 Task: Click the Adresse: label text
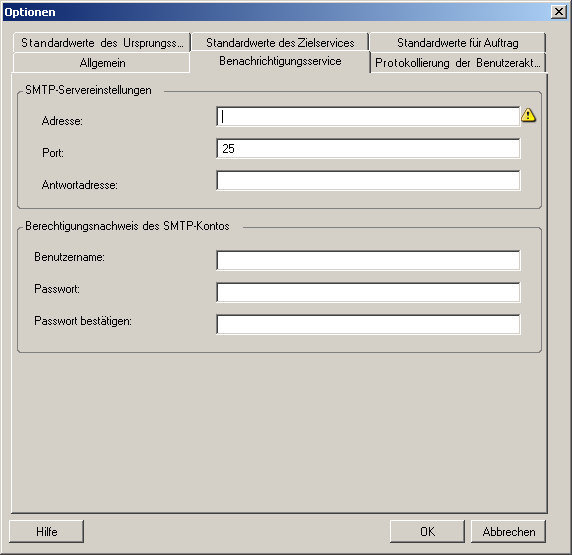(62, 121)
